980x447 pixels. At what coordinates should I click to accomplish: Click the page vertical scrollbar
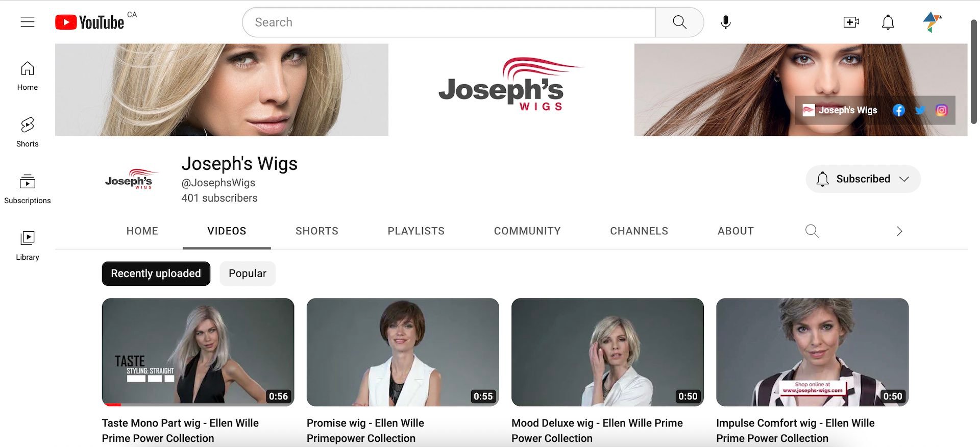[x=974, y=71]
